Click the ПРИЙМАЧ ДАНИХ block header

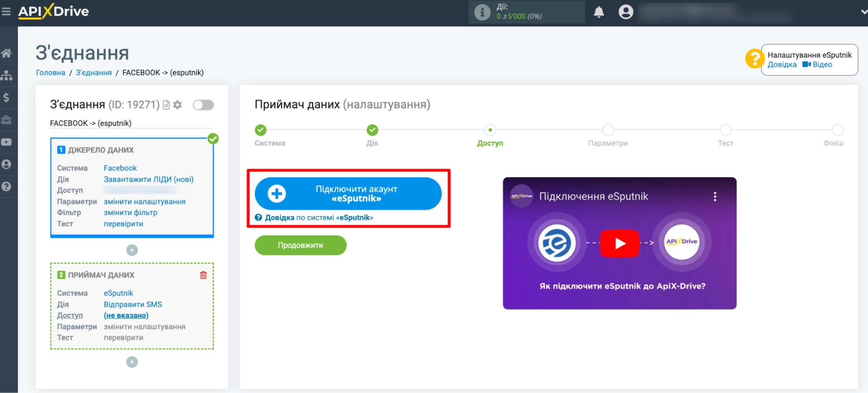(x=101, y=275)
